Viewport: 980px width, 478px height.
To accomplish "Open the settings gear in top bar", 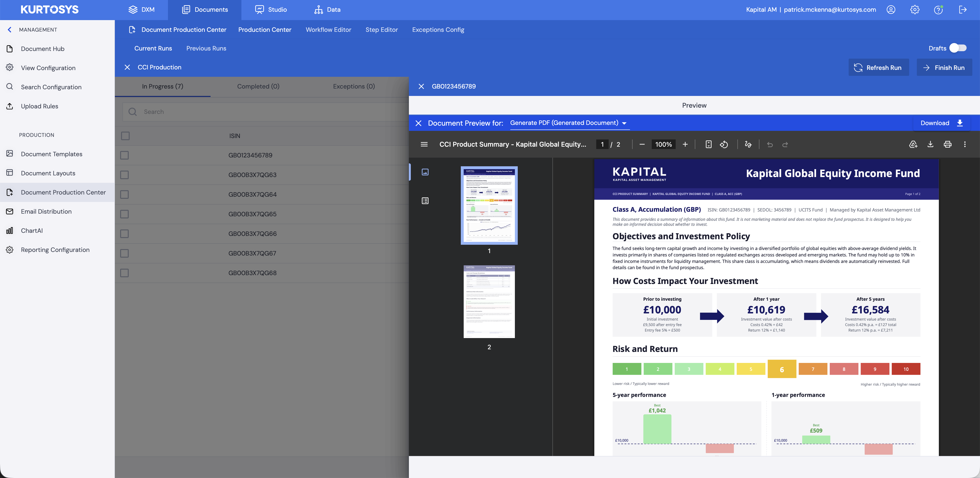I will pos(915,10).
